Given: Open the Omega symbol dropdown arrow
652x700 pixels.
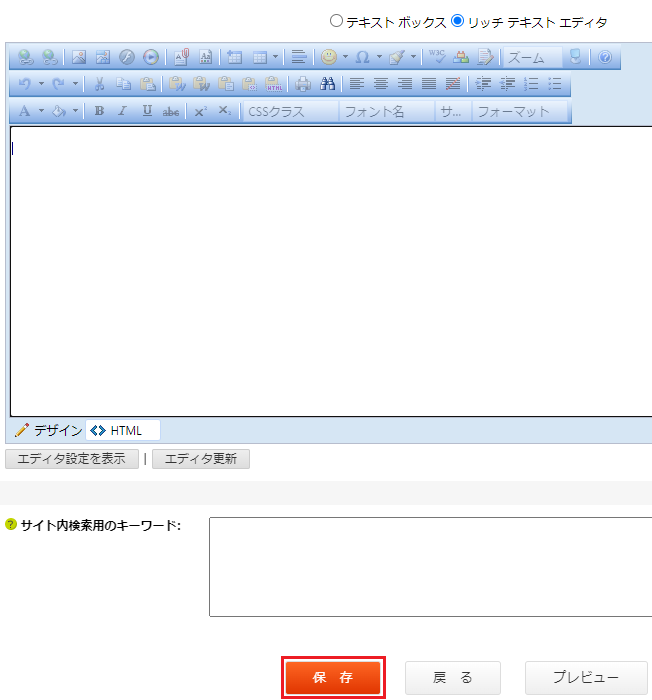Looking at the screenshot, I should (379, 57).
